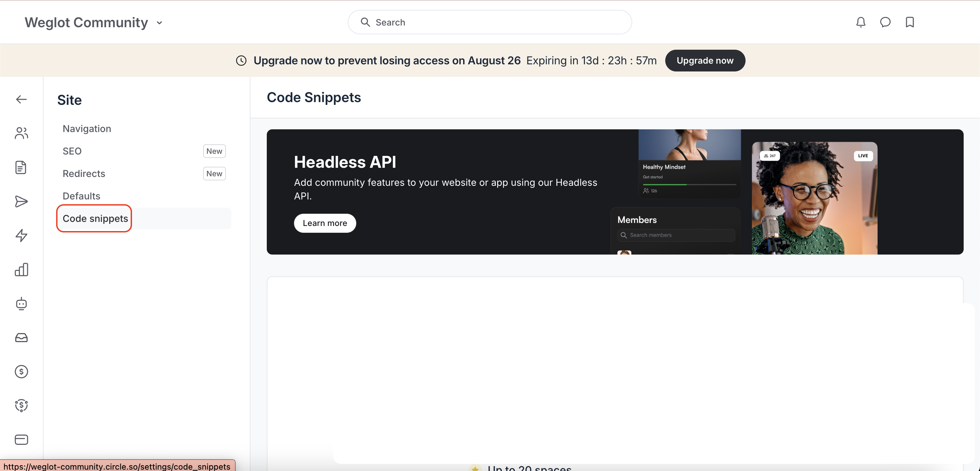This screenshot has width=980, height=471.
Task: Click the magnifier icon in search bar
Action: point(365,22)
